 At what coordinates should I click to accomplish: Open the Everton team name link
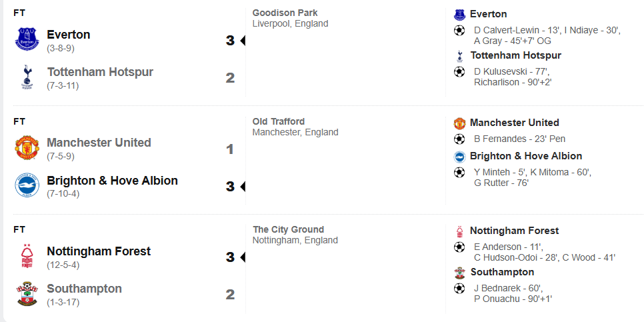(x=69, y=35)
